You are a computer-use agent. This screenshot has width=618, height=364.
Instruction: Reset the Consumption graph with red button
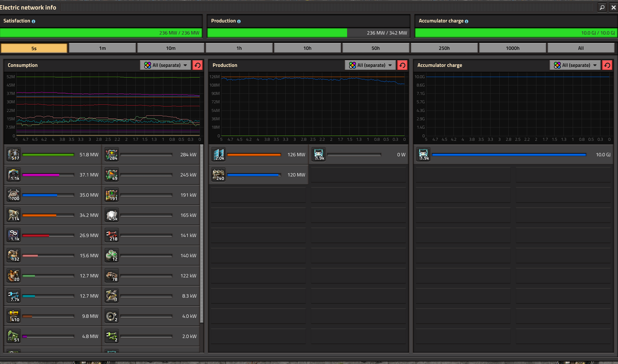click(198, 65)
